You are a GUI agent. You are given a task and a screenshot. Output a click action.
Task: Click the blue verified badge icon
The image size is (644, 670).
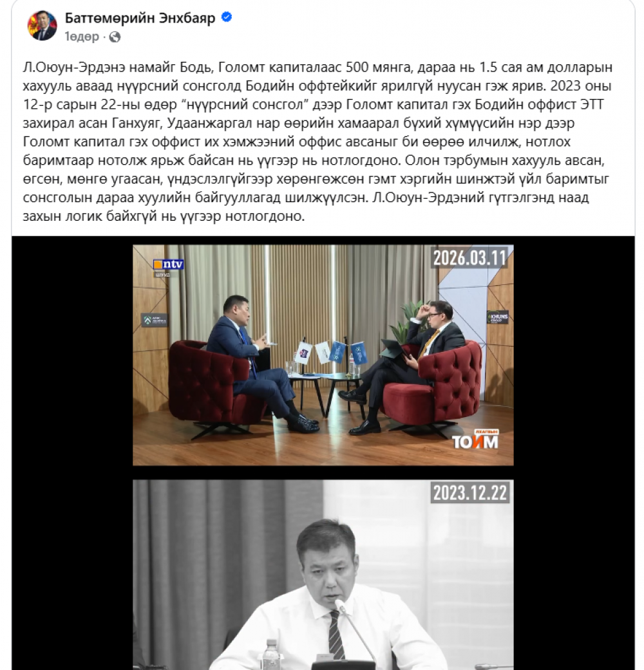(x=227, y=17)
